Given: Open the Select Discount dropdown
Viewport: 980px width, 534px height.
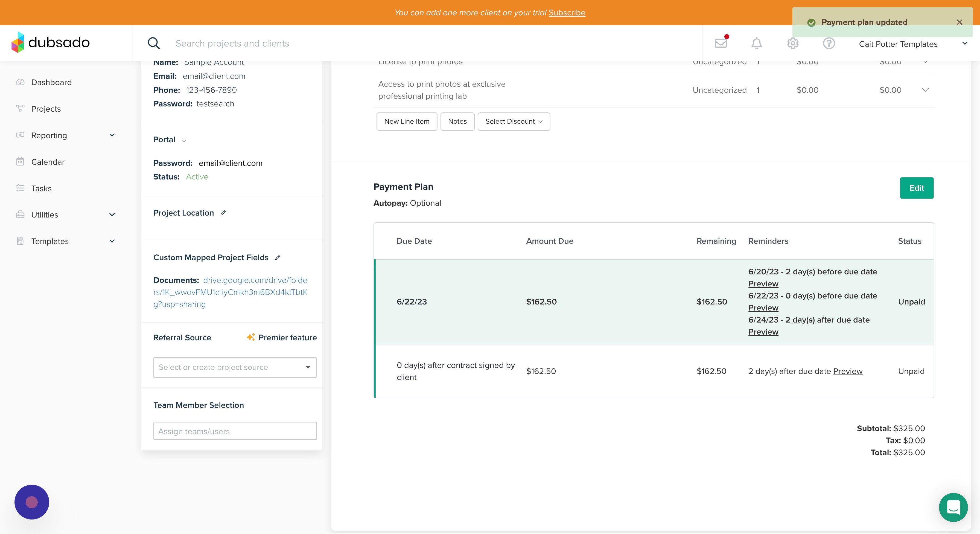Looking at the screenshot, I should tap(514, 121).
